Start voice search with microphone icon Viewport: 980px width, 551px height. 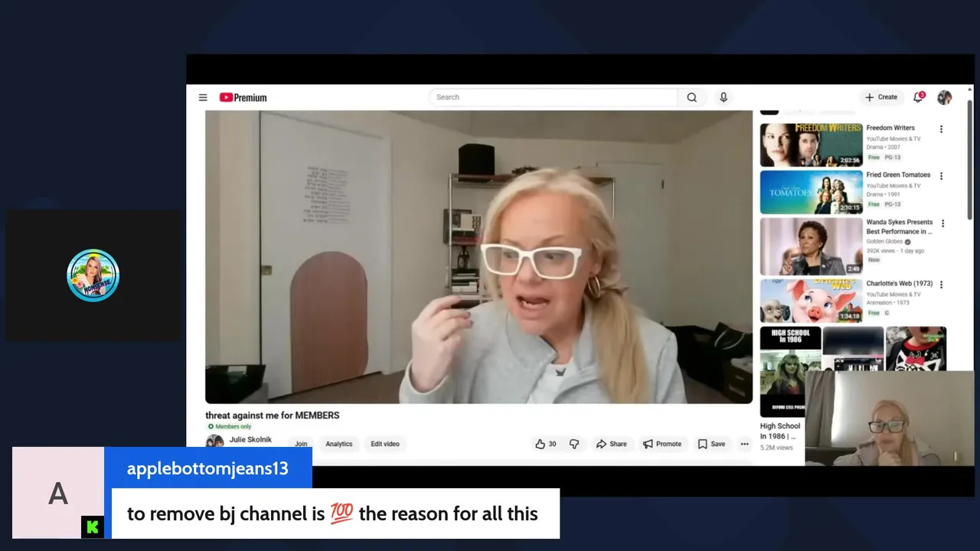pyautogui.click(x=724, y=97)
